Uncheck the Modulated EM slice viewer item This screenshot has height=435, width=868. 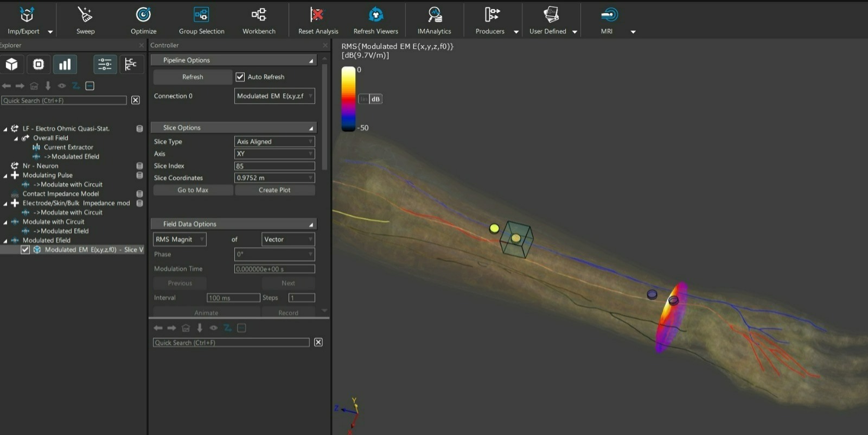point(25,250)
